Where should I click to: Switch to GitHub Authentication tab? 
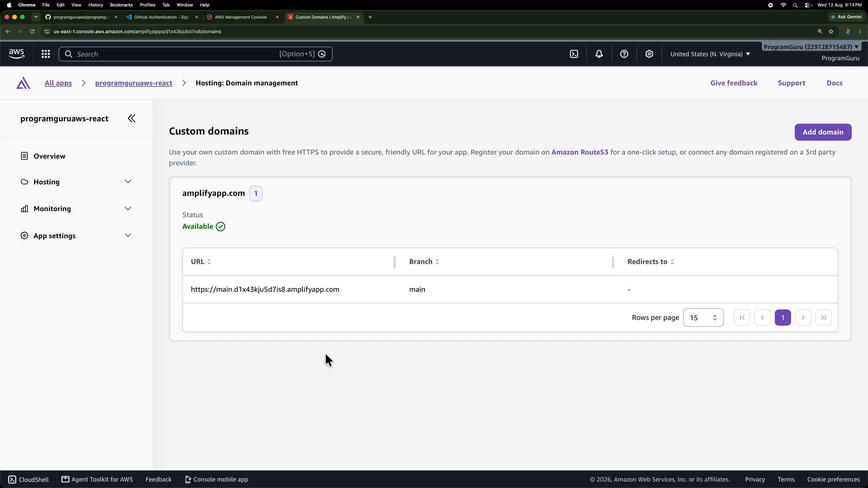tap(162, 17)
